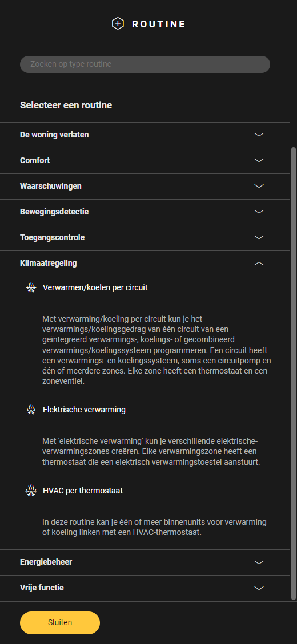Screen dimensions: 297x644
Task: Click the vertical scrollbar of the routine list
Action: (x=294, y=373)
